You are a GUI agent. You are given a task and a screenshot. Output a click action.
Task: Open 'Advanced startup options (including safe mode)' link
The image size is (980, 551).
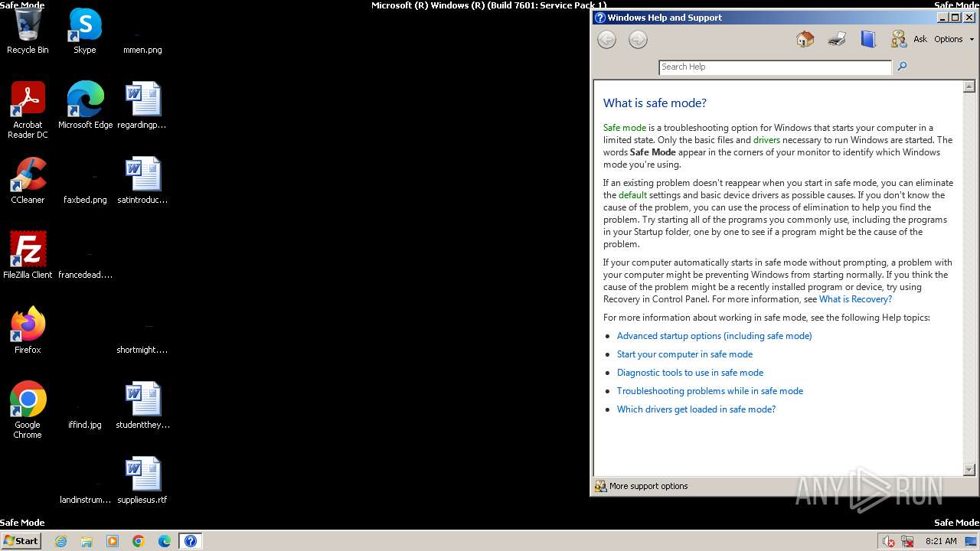(x=714, y=336)
